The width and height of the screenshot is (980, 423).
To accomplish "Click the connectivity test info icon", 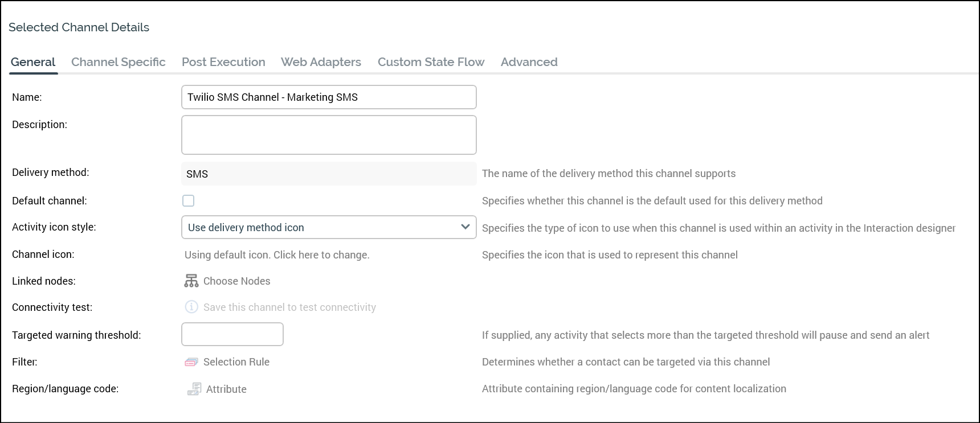I will point(191,307).
